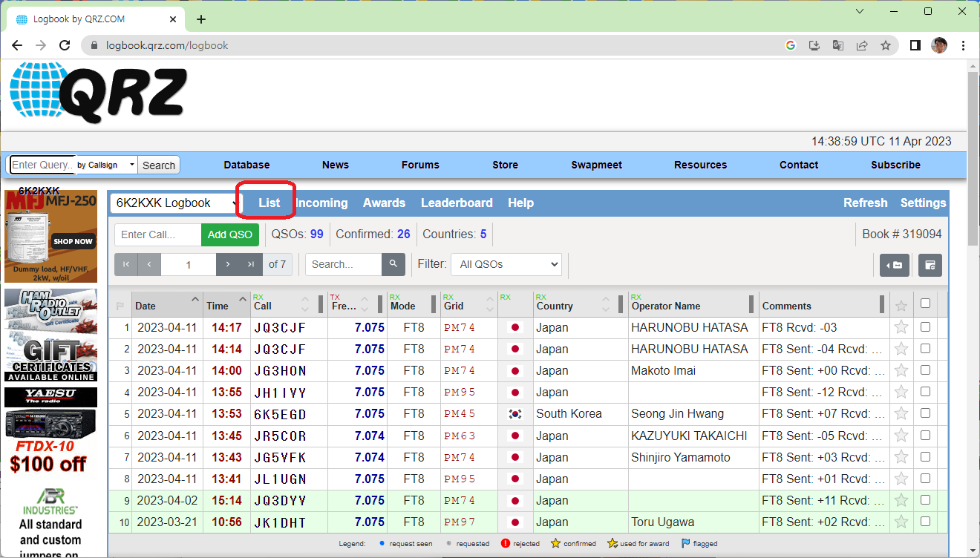Click the Enter Call input field
Screen dimensions: 980x558
(158, 234)
